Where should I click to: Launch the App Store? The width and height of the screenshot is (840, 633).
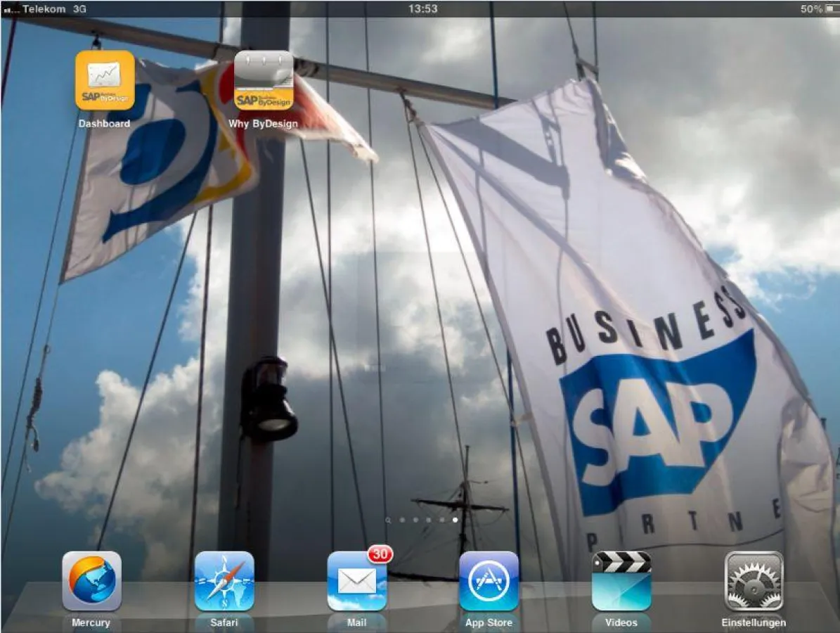[488, 580]
